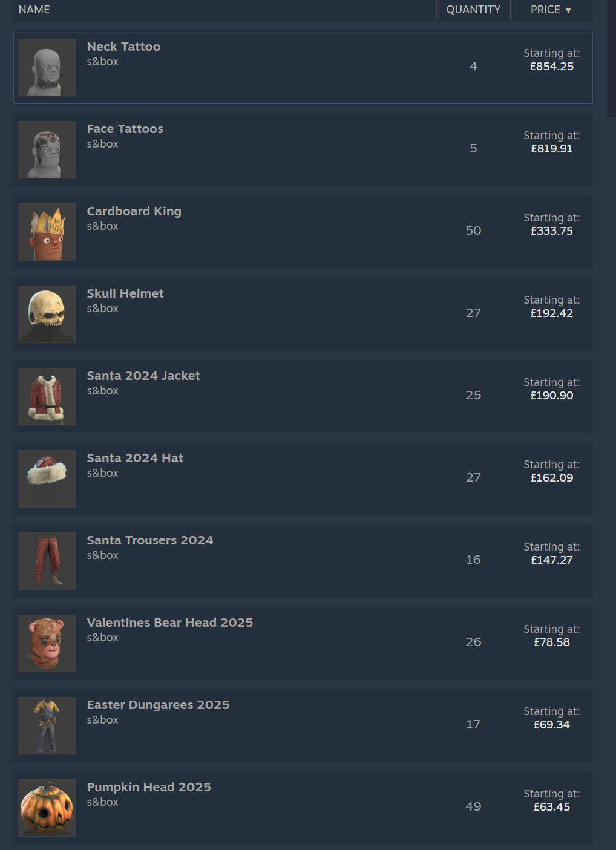The height and width of the screenshot is (850, 616).
Task: Open the Easter Dungarees 2025 thumbnail
Action: pos(47,725)
